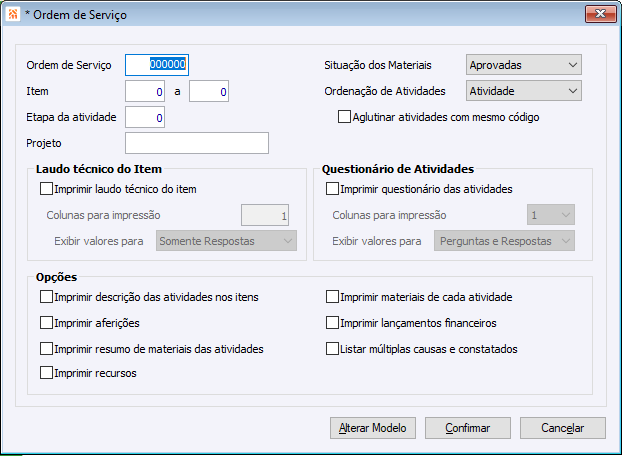Click the Alterar Modelo button
Viewport: 623px width, 456px height.
click(373, 428)
